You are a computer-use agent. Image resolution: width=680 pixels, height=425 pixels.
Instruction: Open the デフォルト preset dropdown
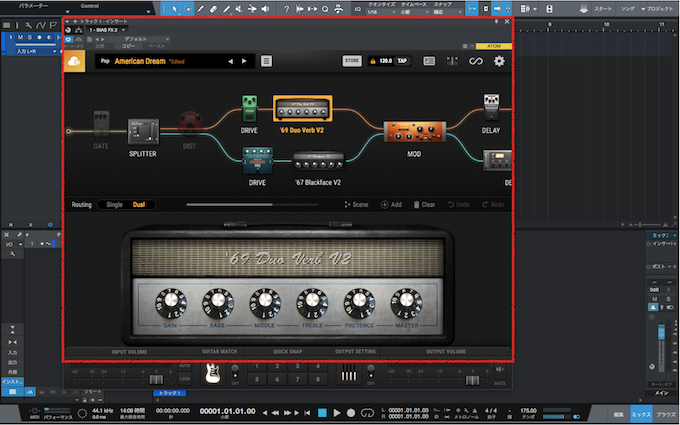point(139,39)
